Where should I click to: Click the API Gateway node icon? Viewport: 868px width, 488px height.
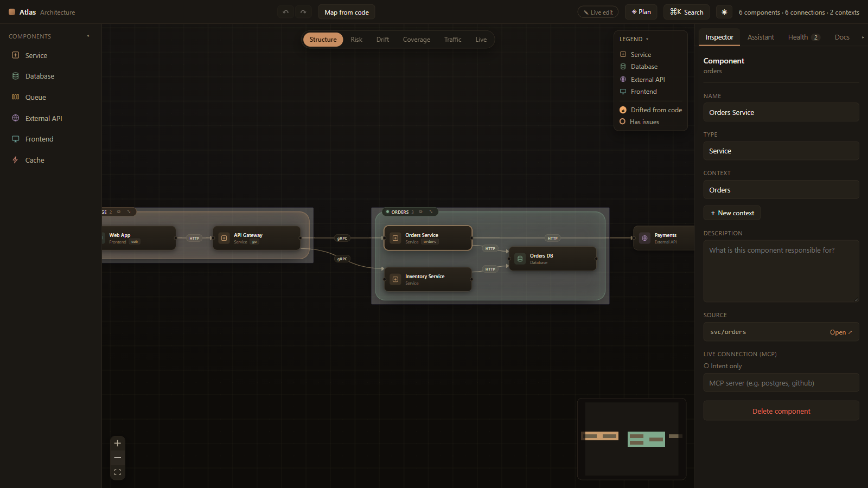pos(224,238)
